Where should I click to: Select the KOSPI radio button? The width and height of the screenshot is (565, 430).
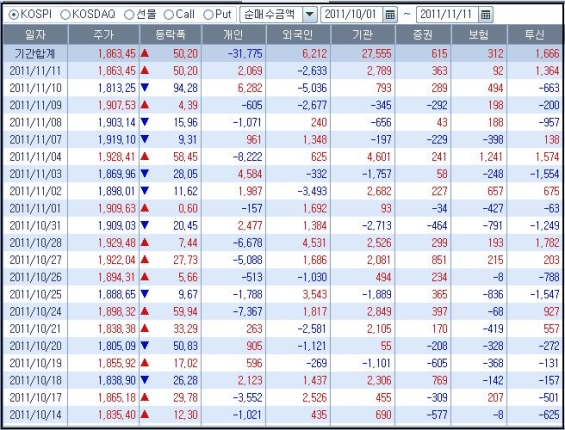14,15
